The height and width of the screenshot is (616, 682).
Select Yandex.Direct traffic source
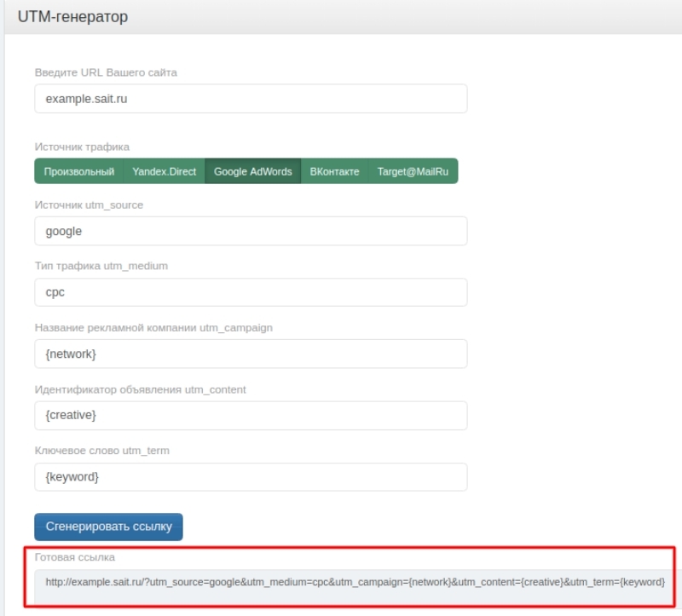[x=164, y=171]
